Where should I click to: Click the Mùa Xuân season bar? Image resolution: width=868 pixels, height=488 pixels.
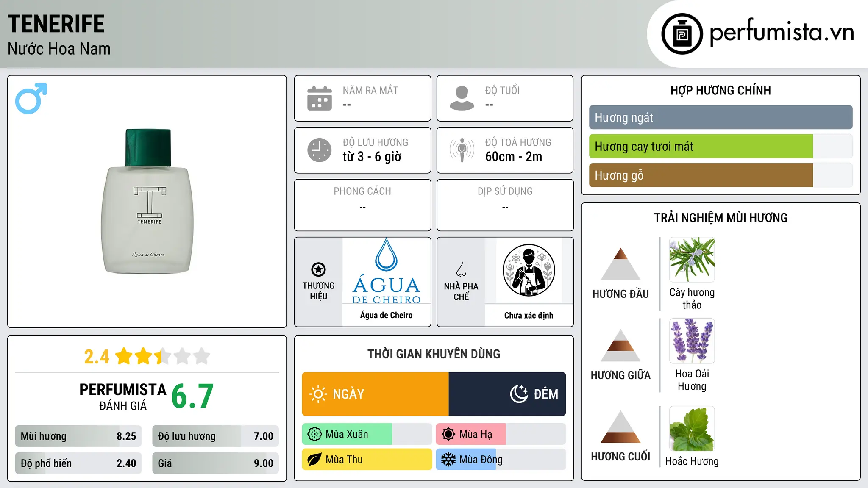click(x=367, y=434)
